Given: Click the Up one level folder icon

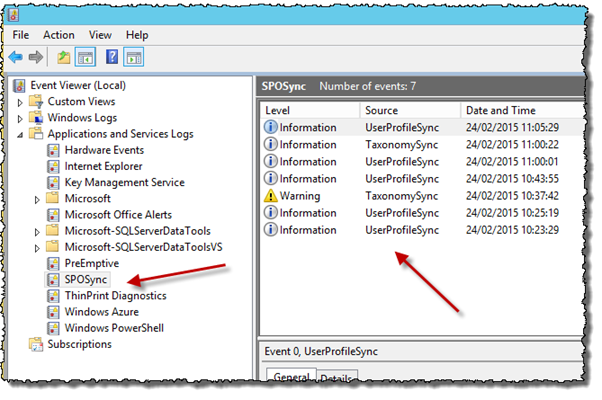Looking at the screenshot, I should tap(64, 58).
